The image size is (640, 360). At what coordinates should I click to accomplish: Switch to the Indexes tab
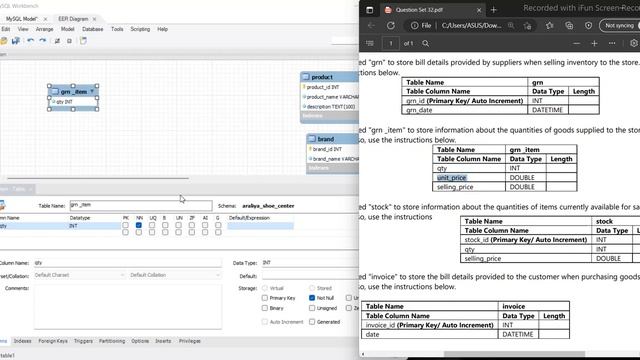click(x=22, y=341)
